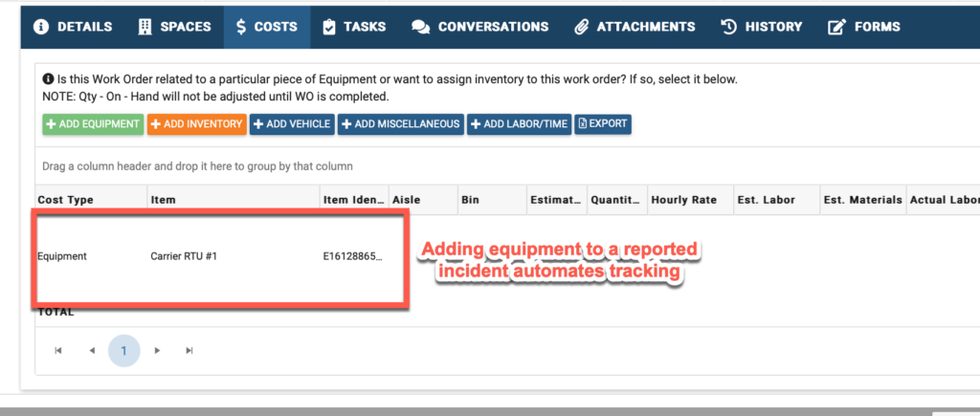
Task: Sort by the Cost Type column header
Action: [66, 200]
